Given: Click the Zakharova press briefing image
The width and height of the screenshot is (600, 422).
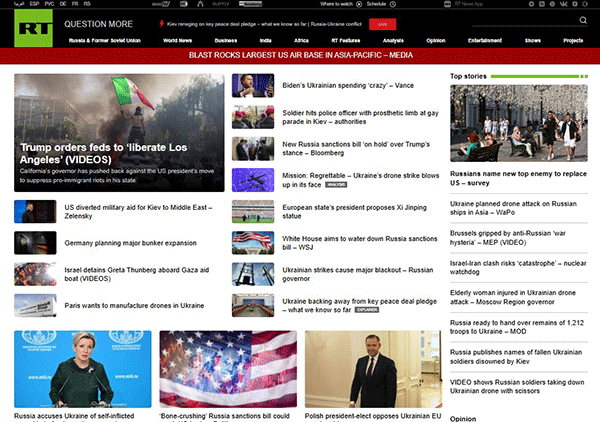Looking at the screenshot, I should (83, 369).
